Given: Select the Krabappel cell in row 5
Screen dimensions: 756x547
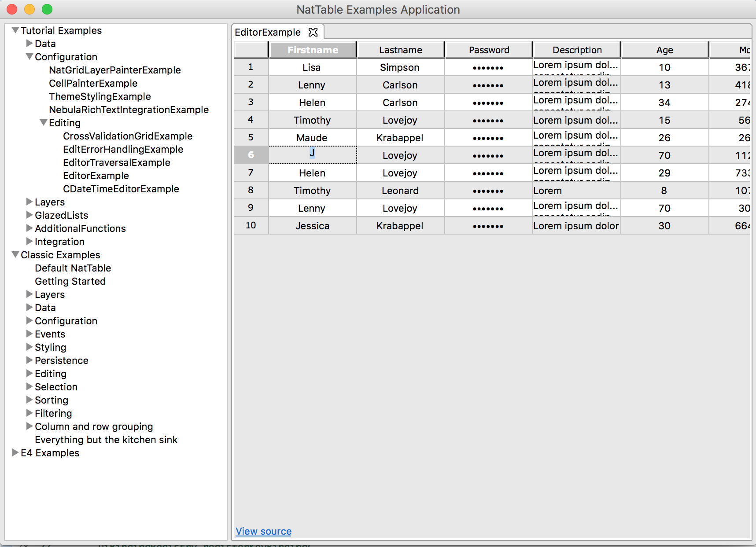Looking at the screenshot, I should coord(401,137).
